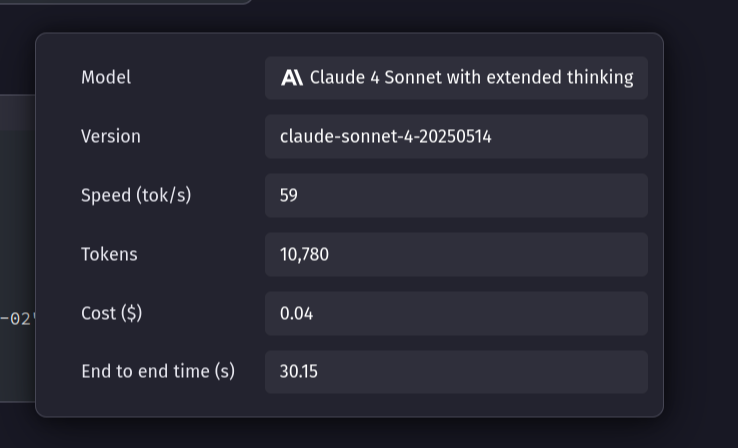Click the Anthropic logo icon

pyautogui.click(x=291, y=78)
